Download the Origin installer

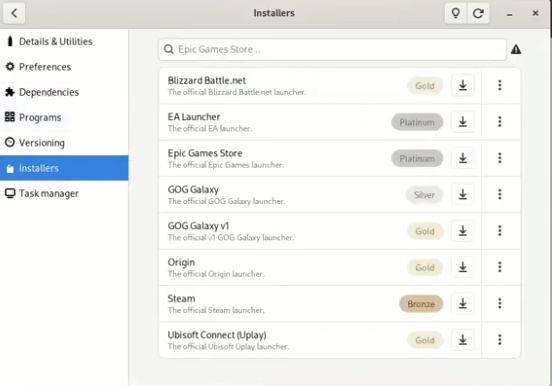click(463, 267)
